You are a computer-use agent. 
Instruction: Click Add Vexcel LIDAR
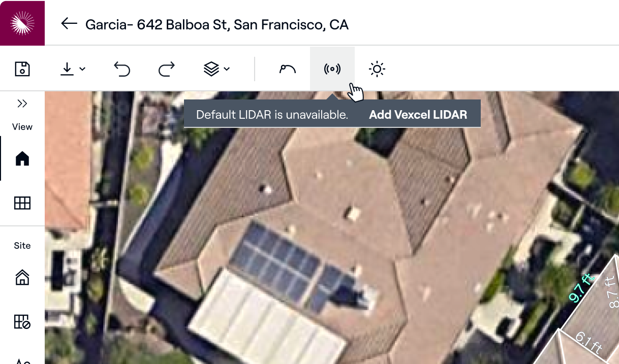click(x=418, y=115)
